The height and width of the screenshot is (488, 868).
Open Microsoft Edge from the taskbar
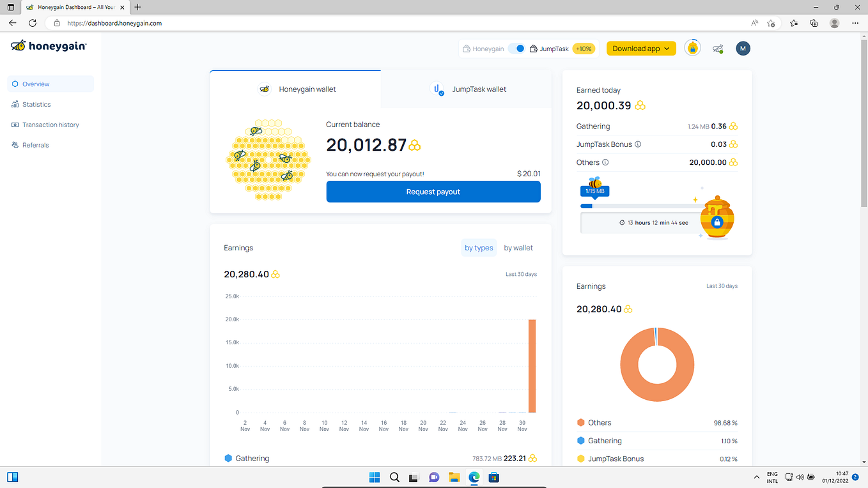(x=474, y=477)
